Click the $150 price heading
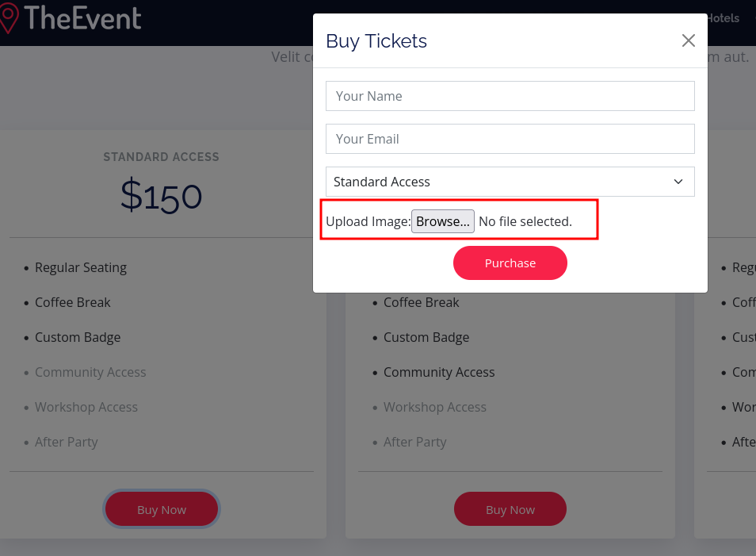Image resolution: width=756 pixels, height=556 pixels. click(162, 196)
